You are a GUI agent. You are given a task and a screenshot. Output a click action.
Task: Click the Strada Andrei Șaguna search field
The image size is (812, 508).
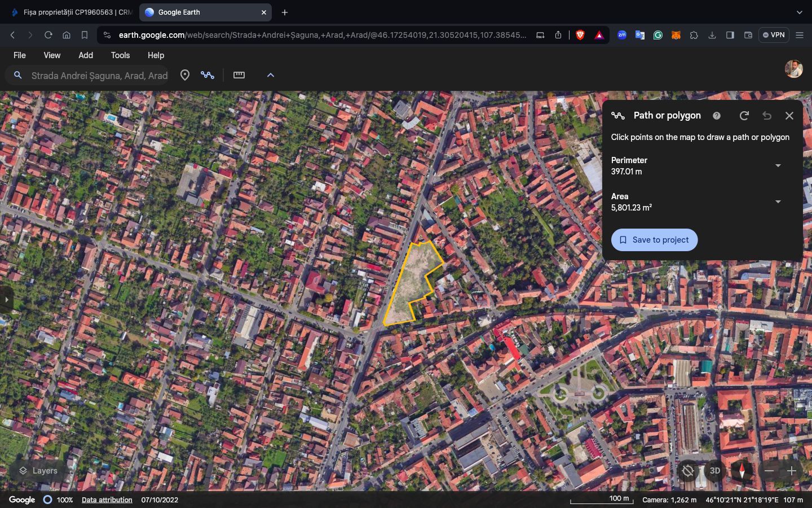(99, 76)
